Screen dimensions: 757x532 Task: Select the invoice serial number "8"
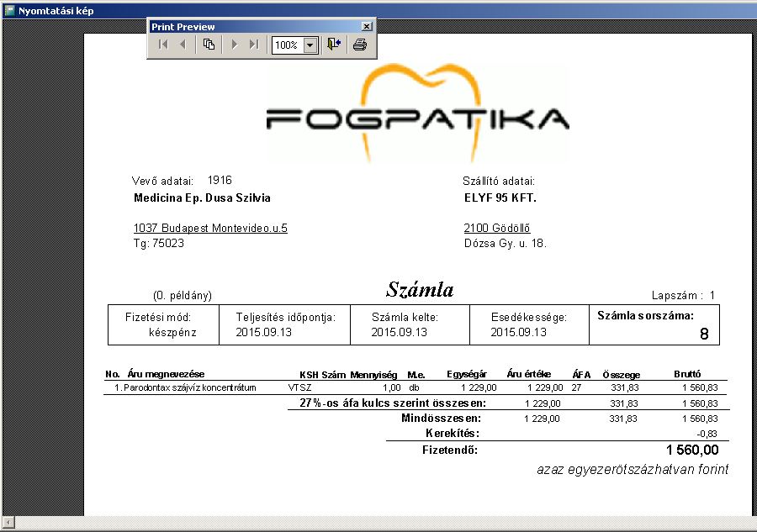pos(704,334)
